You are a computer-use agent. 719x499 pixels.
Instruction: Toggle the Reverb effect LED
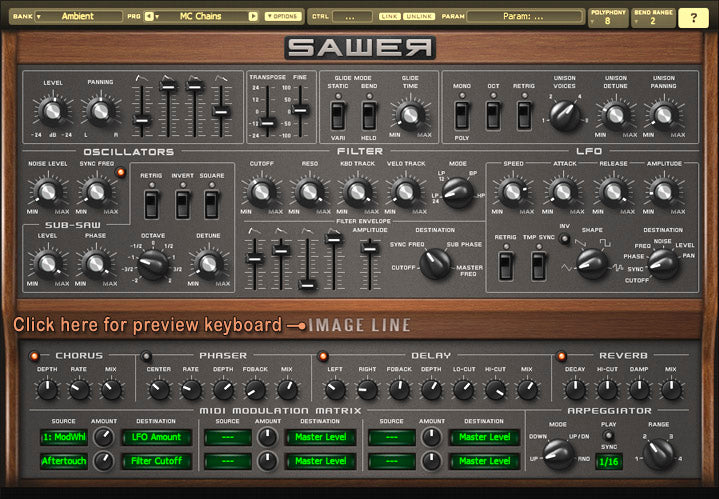pos(561,356)
